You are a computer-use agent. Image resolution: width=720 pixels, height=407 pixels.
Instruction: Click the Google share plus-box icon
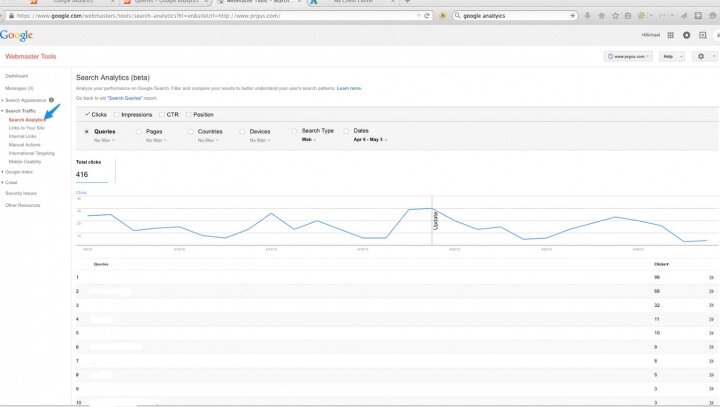click(x=703, y=35)
